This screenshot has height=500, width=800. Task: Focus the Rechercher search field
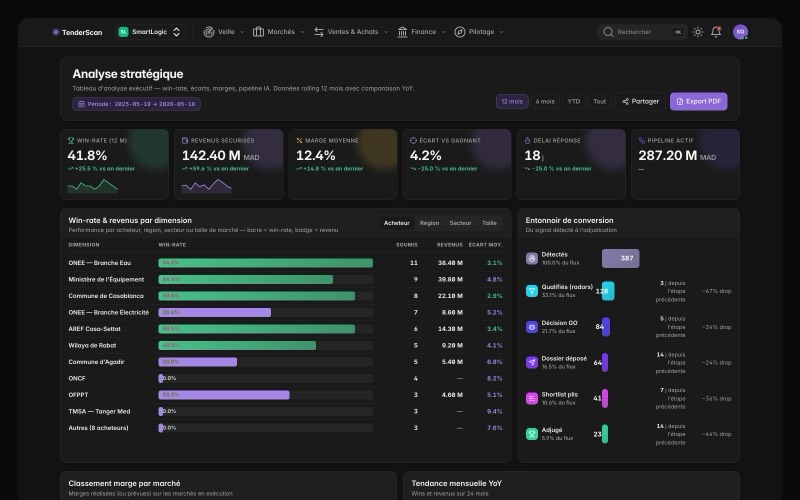(642, 32)
